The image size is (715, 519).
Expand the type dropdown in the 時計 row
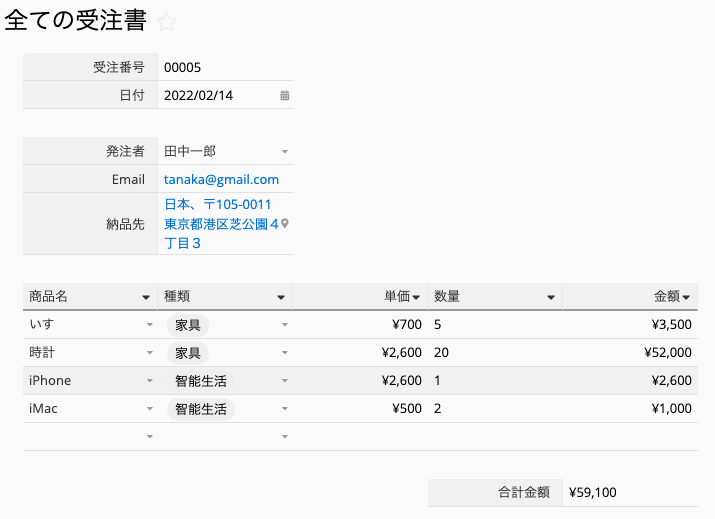[x=284, y=353]
